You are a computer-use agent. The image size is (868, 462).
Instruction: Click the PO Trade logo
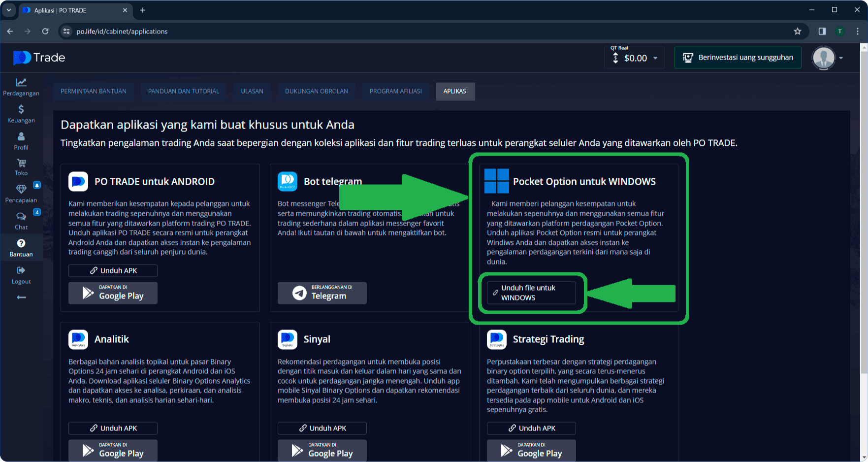pyautogui.click(x=39, y=58)
